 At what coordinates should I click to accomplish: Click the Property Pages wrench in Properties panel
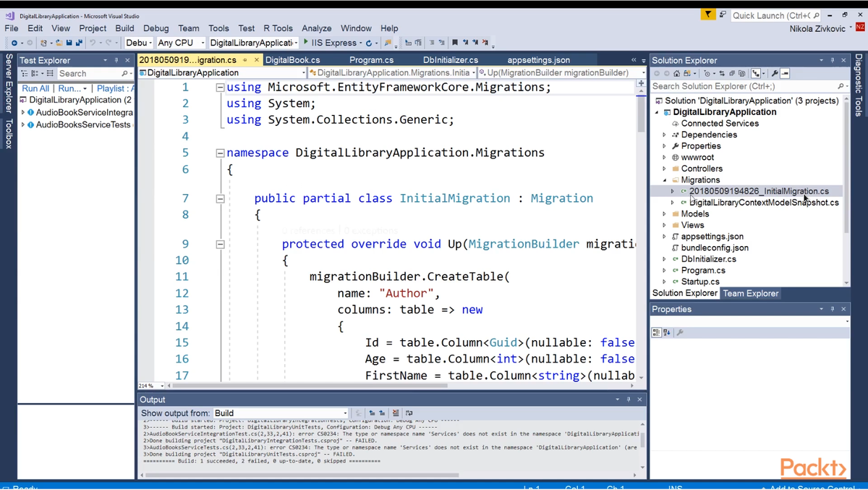tap(680, 332)
